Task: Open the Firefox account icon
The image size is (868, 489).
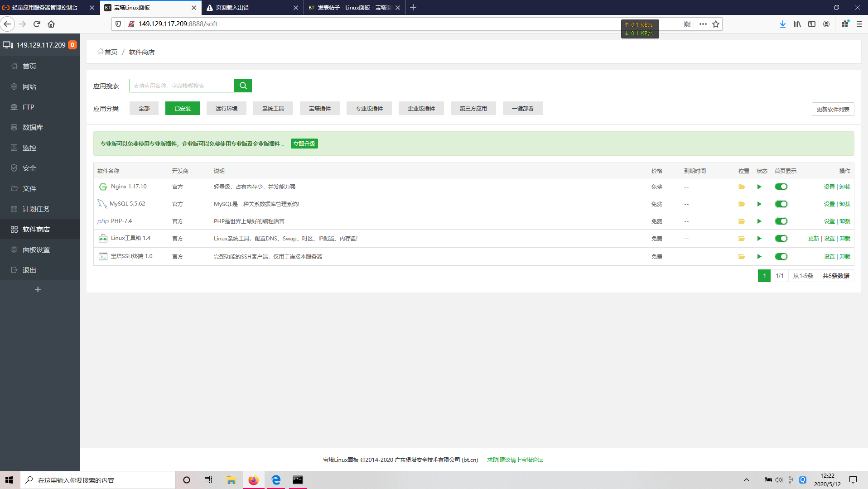Action: pyautogui.click(x=826, y=24)
